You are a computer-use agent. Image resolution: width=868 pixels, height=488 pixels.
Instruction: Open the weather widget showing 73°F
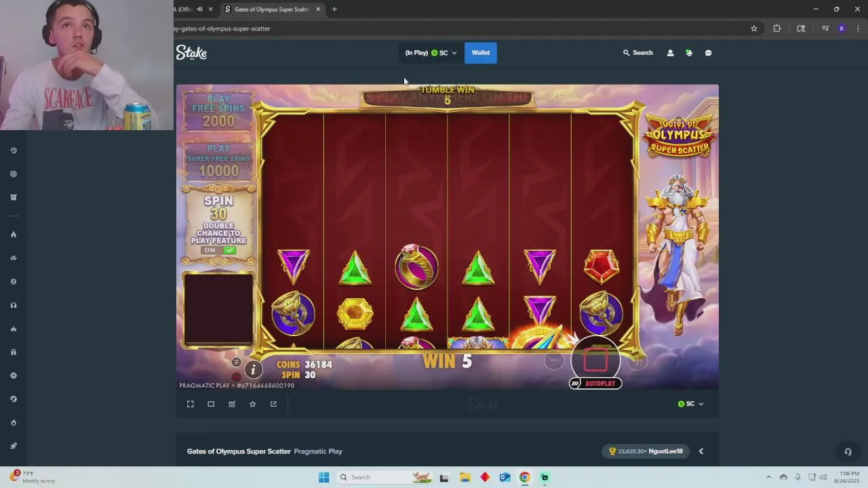pyautogui.click(x=33, y=477)
